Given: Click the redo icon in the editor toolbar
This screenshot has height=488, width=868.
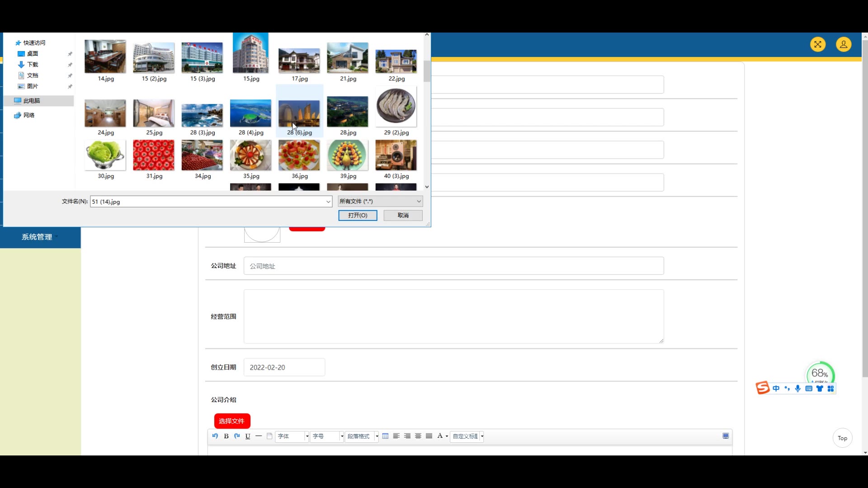Looking at the screenshot, I should coord(237,436).
